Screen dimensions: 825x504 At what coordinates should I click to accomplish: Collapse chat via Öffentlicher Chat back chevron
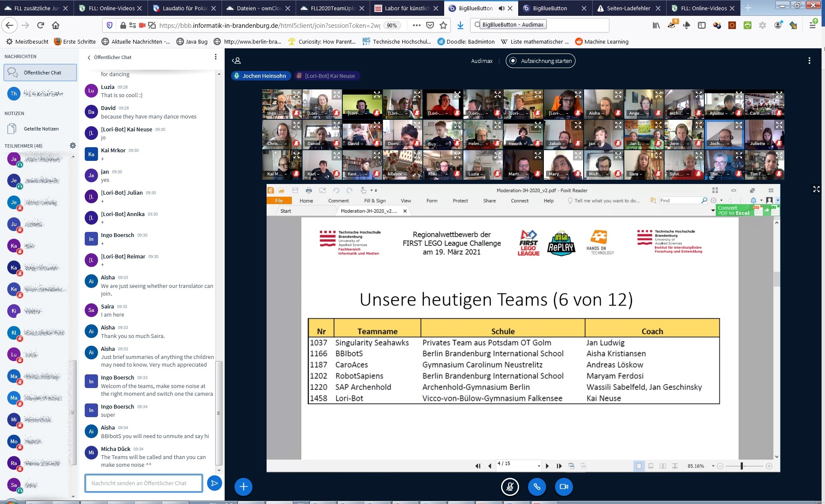coord(89,57)
